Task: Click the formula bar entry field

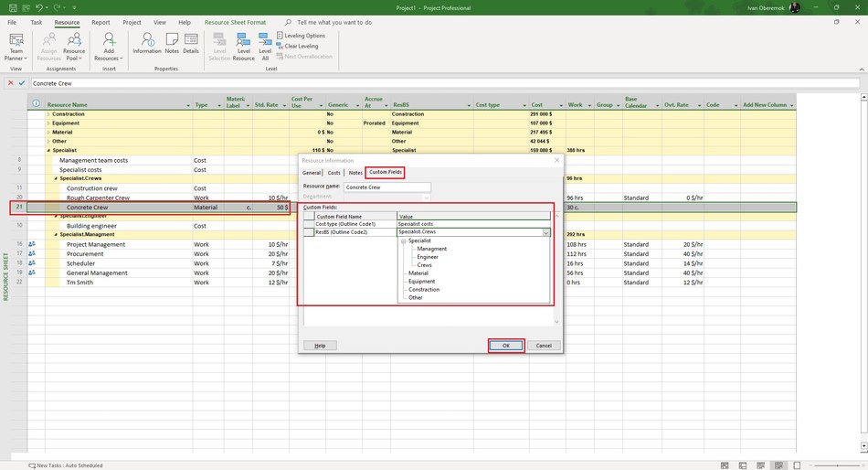Action: pyautogui.click(x=445, y=83)
